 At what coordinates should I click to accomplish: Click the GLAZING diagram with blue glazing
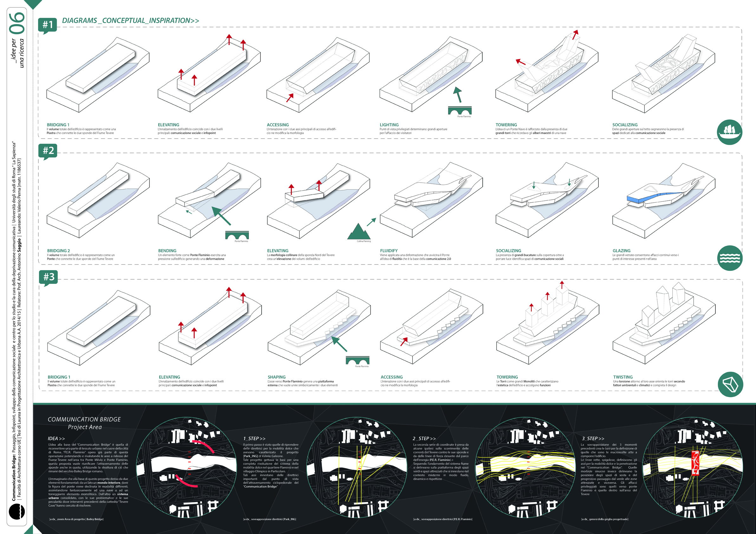click(x=664, y=200)
